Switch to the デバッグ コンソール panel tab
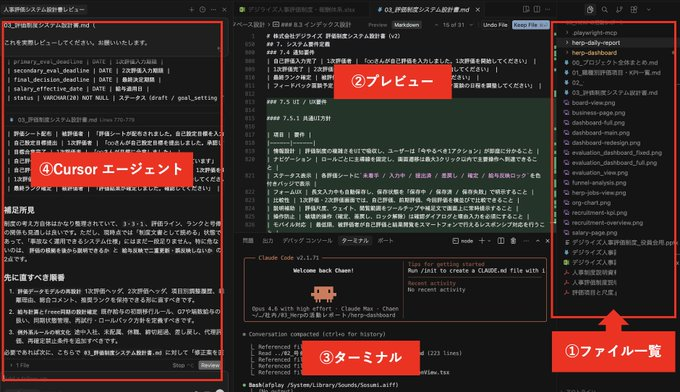The width and height of the screenshot is (680, 392). tap(307, 241)
